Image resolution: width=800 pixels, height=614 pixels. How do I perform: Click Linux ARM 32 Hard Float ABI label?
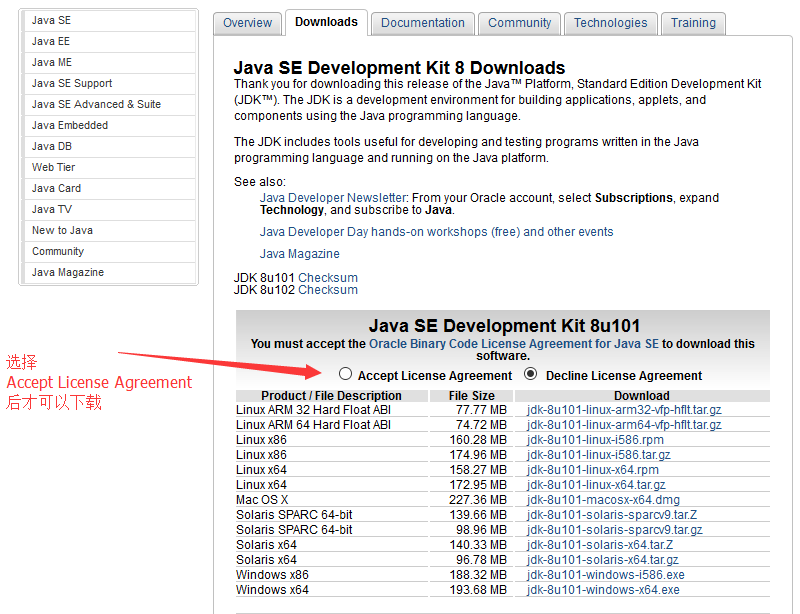click(x=313, y=410)
